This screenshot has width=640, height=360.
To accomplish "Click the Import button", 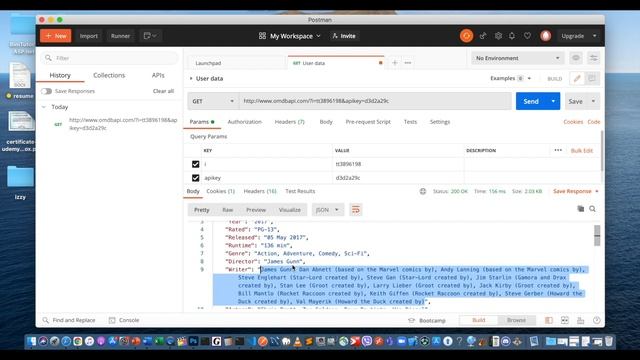I will tap(89, 36).
